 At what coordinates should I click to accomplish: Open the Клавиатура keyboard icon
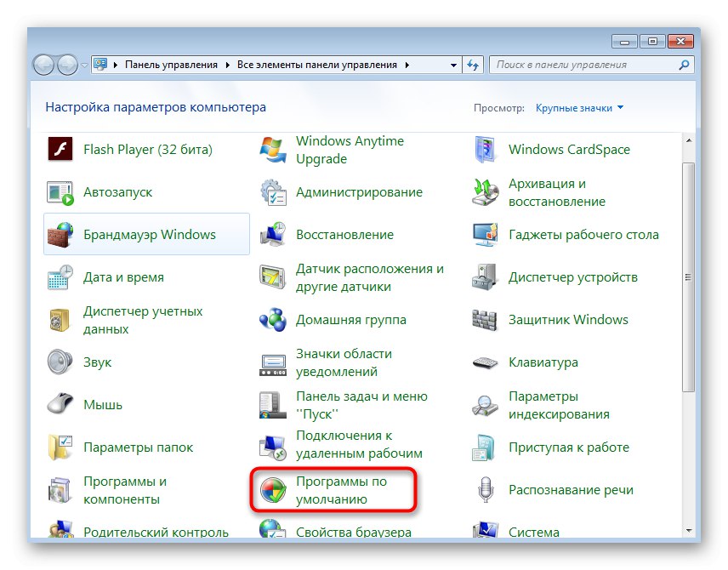click(x=486, y=362)
